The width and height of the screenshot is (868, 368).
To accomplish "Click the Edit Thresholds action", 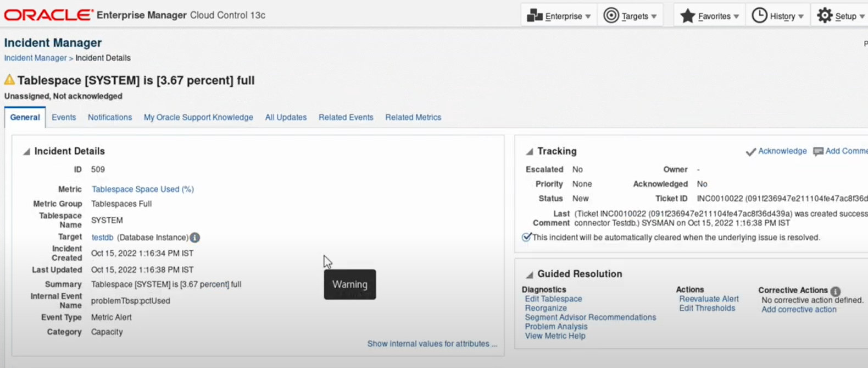I will (x=707, y=308).
